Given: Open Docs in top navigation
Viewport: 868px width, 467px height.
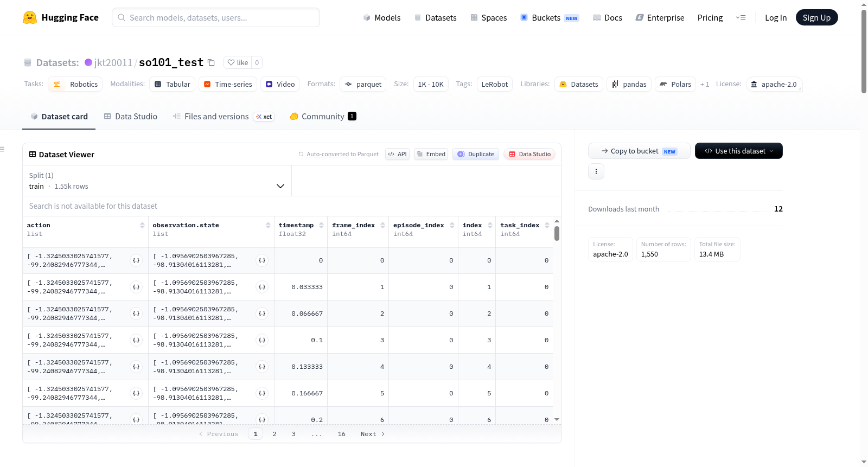Looking at the screenshot, I should 607,17.
